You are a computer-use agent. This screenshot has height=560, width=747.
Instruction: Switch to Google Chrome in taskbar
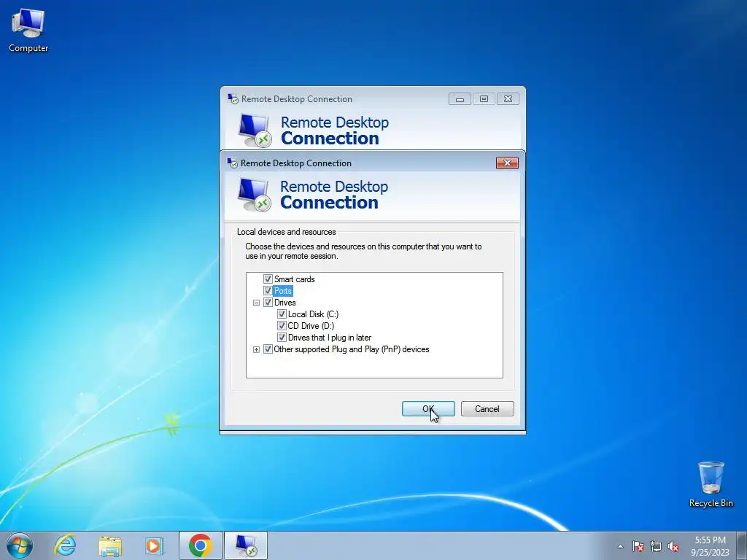pos(201,545)
